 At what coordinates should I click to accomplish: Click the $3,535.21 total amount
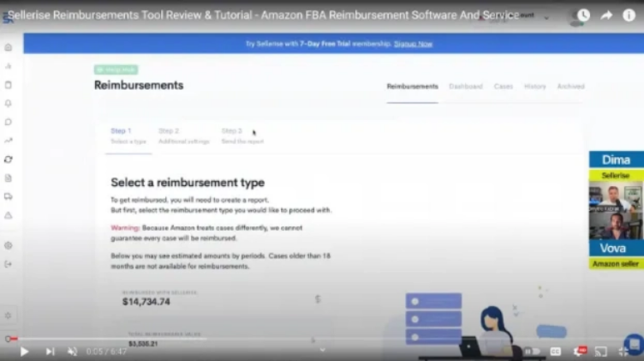[x=143, y=344]
